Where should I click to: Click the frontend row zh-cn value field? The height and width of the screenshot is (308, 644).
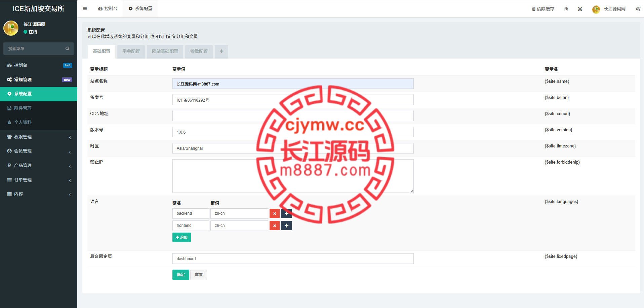pyautogui.click(x=239, y=226)
